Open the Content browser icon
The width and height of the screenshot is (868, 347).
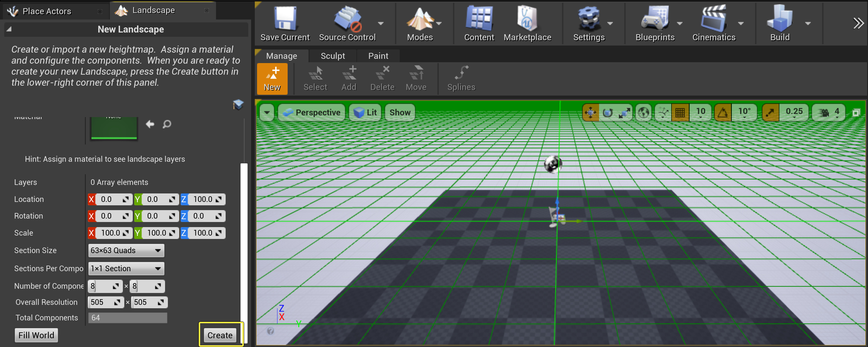coord(479,18)
